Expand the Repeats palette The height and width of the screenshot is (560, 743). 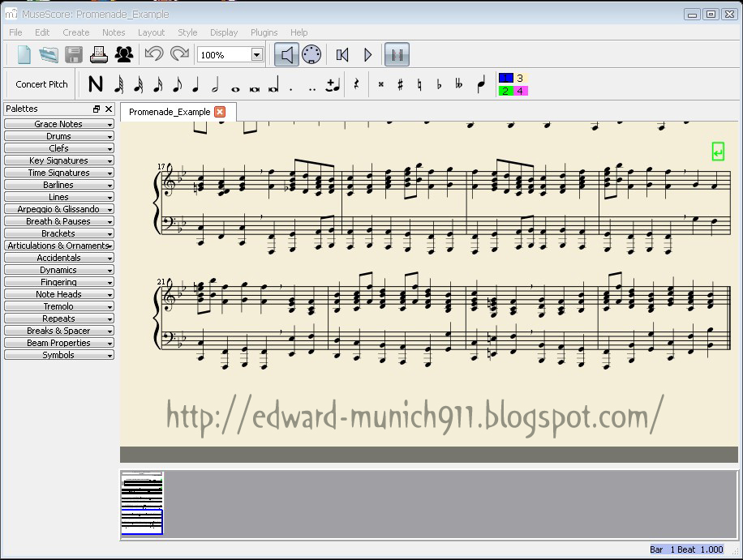[x=58, y=318]
